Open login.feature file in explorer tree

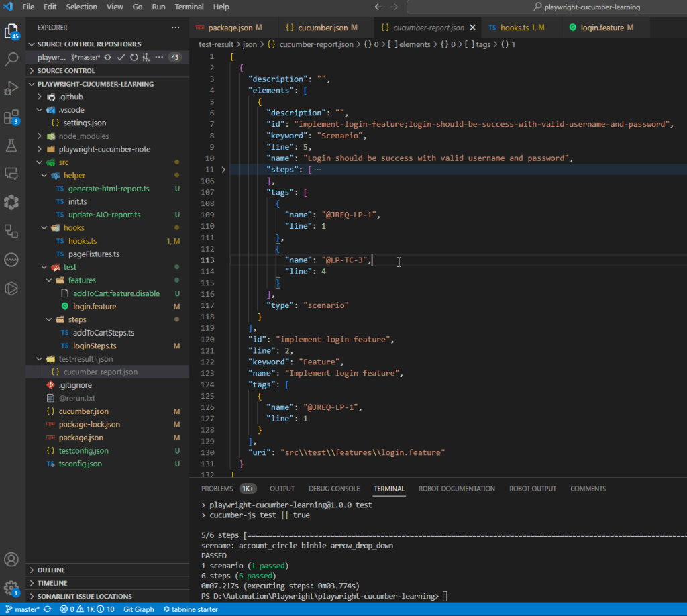pyautogui.click(x=95, y=307)
